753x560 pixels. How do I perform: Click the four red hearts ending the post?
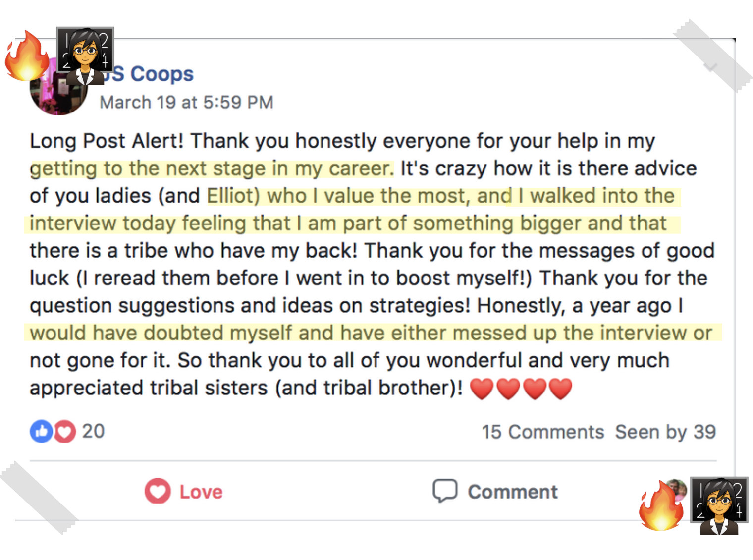click(521, 389)
